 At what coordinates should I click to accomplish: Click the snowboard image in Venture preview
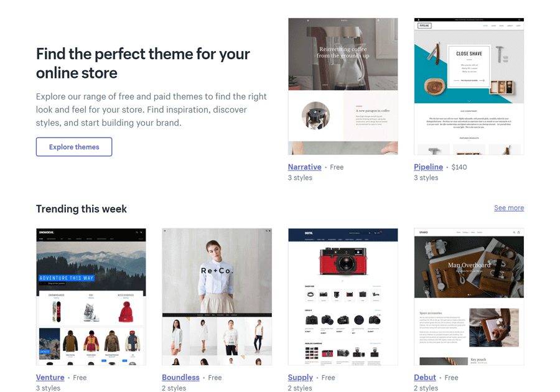[x=57, y=312]
